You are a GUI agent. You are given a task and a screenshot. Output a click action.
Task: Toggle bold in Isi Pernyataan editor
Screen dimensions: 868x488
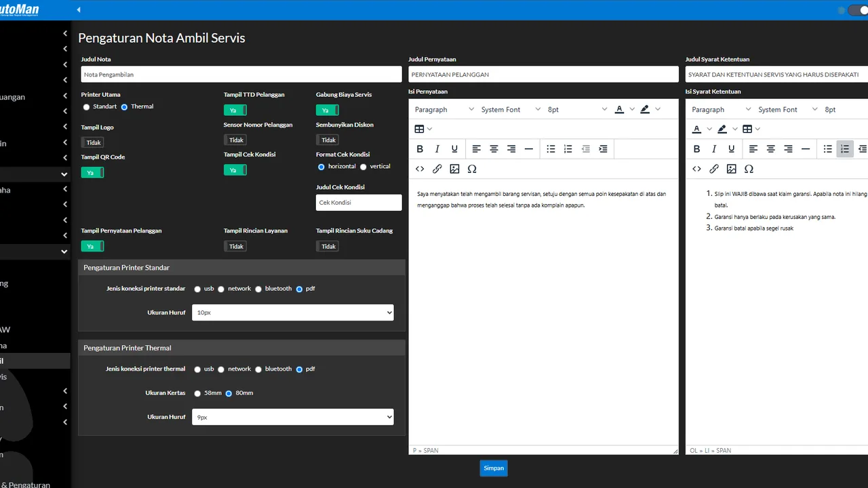click(420, 149)
